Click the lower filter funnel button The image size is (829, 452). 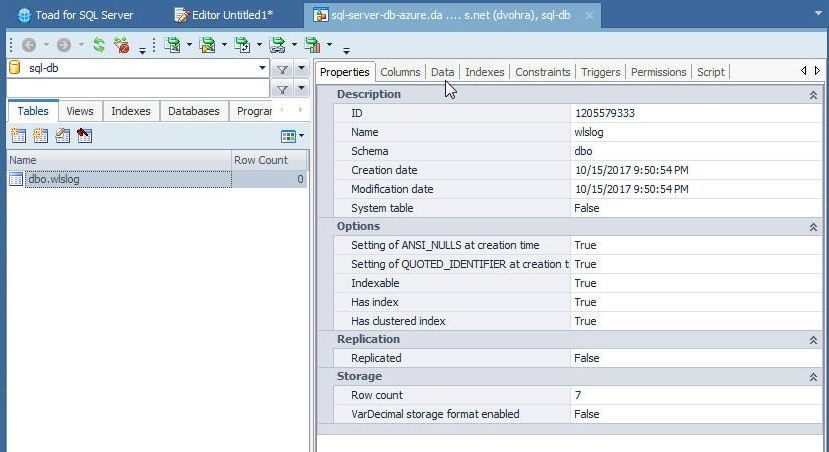point(283,89)
